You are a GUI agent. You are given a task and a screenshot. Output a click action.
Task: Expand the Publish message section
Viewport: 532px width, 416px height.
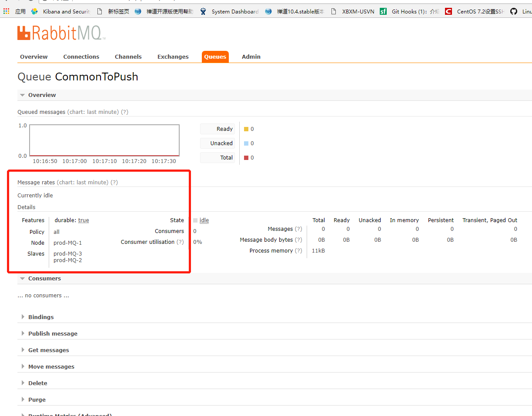(x=53, y=333)
